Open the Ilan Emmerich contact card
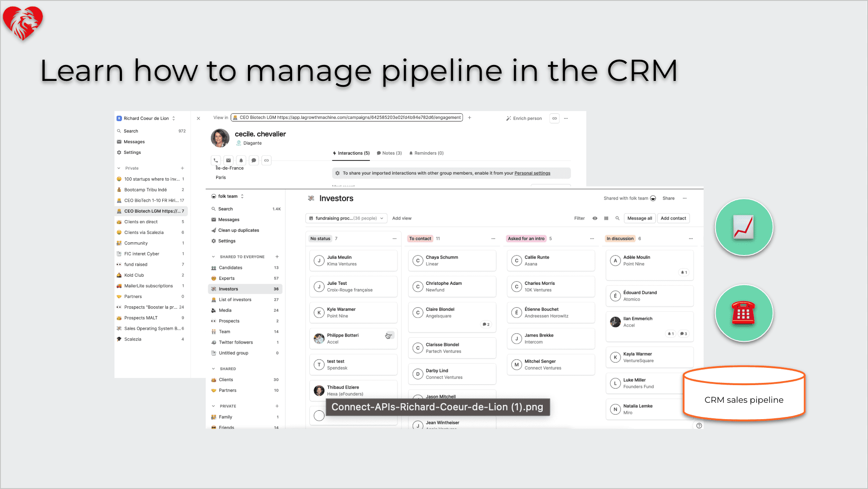Screen dimensions: 868x489 point(649,327)
